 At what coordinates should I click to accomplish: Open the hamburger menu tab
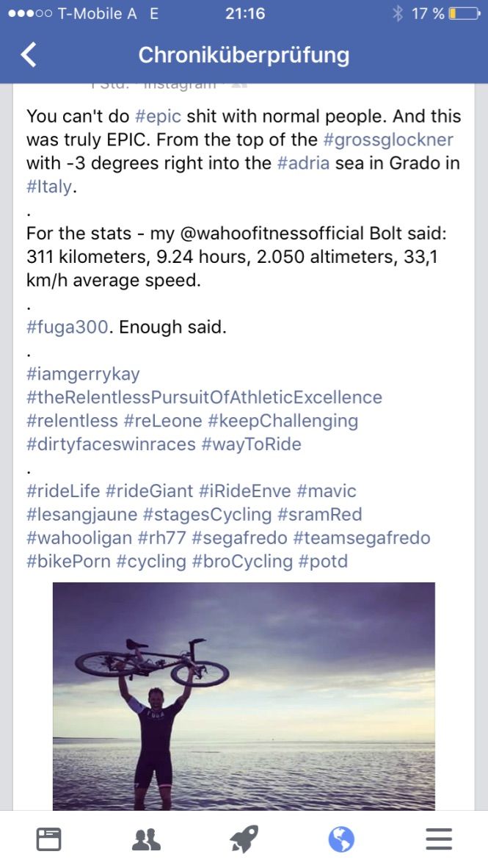tap(439, 839)
